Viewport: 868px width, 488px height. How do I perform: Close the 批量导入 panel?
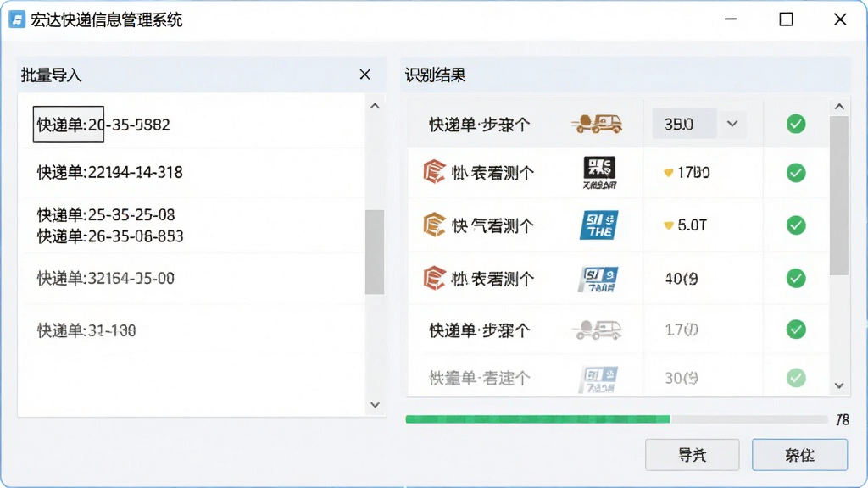point(364,75)
